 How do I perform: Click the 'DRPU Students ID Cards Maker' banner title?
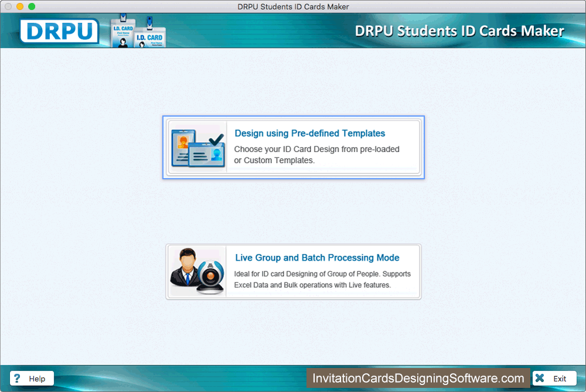(x=459, y=31)
